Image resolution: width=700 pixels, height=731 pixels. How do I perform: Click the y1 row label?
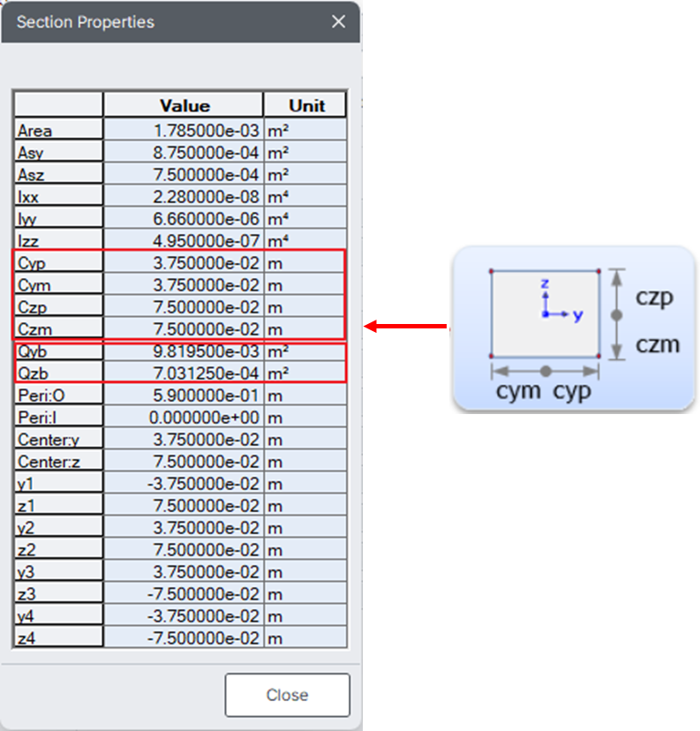(58, 484)
